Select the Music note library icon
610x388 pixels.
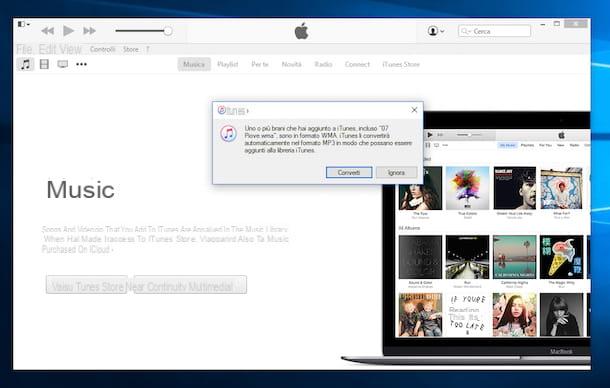pyautogui.click(x=25, y=64)
